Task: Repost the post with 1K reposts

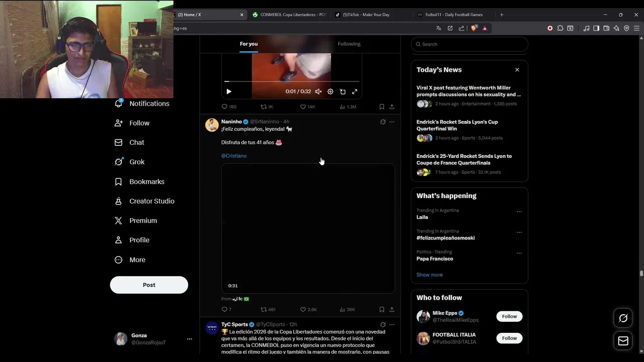Action: (x=267, y=107)
